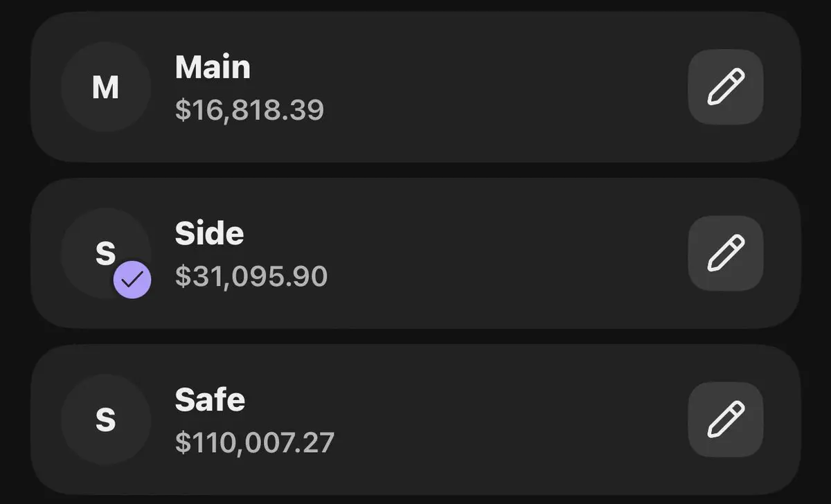The height and width of the screenshot is (504, 831).
Task: Tap the "Safe" account label
Action: point(210,399)
